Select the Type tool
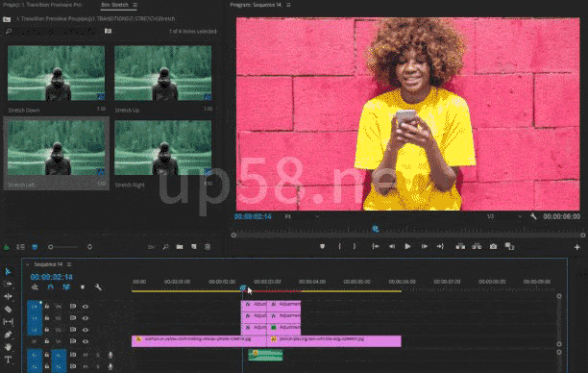This screenshot has height=373, width=588. pyautogui.click(x=8, y=360)
